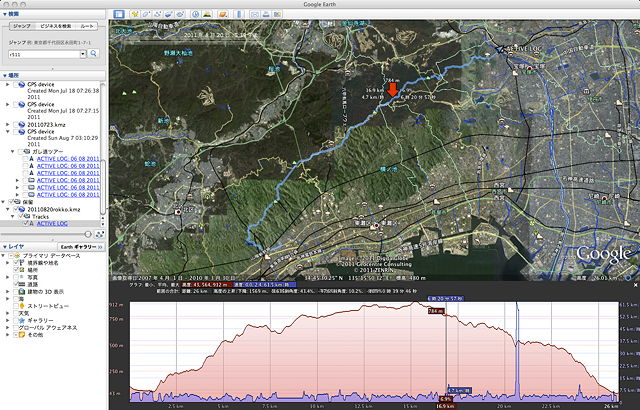Click the places opacity slider handle
The height and width of the screenshot is (410, 640).
[88, 234]
